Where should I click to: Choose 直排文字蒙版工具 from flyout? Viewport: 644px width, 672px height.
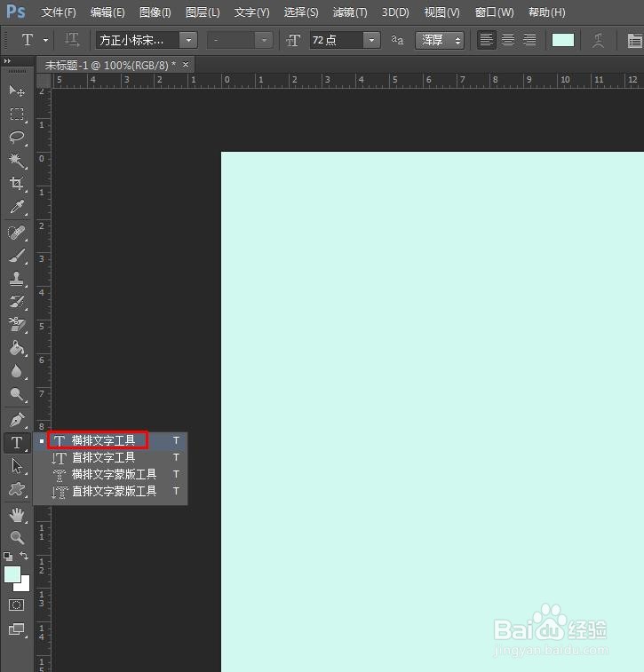[110, 491]
